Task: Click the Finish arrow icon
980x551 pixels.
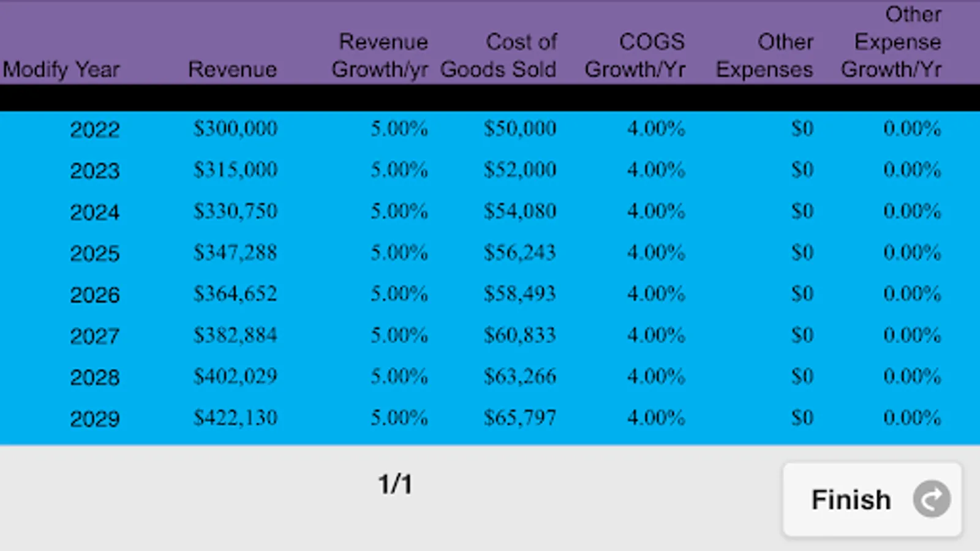Action: pos(932,500)
